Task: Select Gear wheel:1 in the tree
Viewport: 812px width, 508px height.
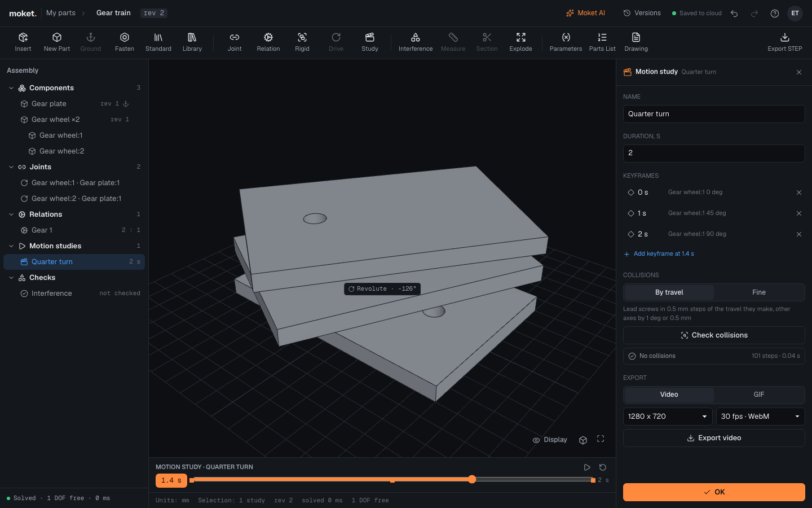Action: pos(74,135)
